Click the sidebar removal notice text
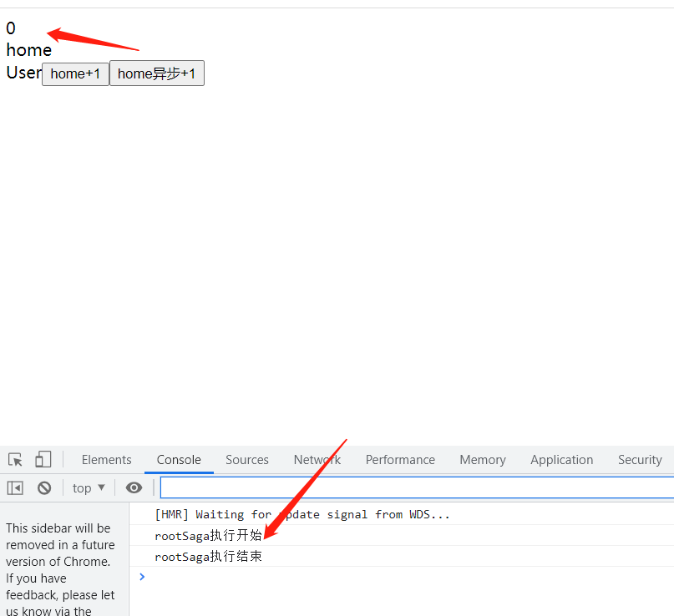The height and width of the screenshot is (616, 674). click(60, 568)
